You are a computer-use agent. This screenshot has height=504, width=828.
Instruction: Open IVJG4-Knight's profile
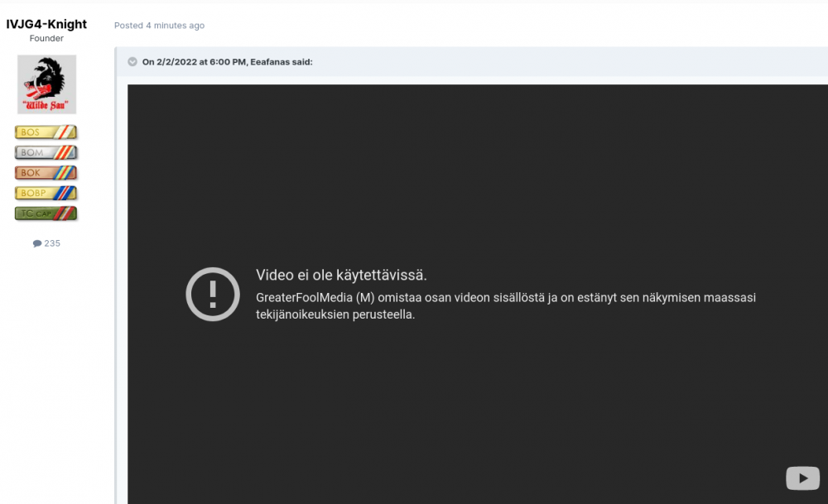(46, 24)
